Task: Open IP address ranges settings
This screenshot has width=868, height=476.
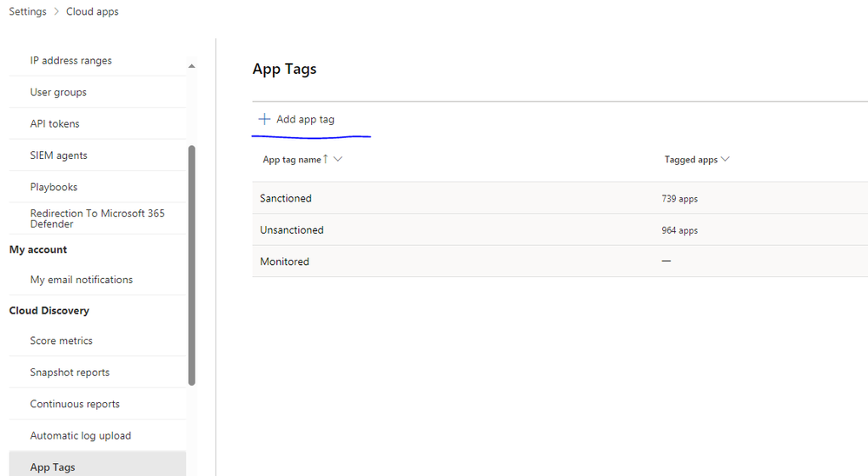Action: 70,61
